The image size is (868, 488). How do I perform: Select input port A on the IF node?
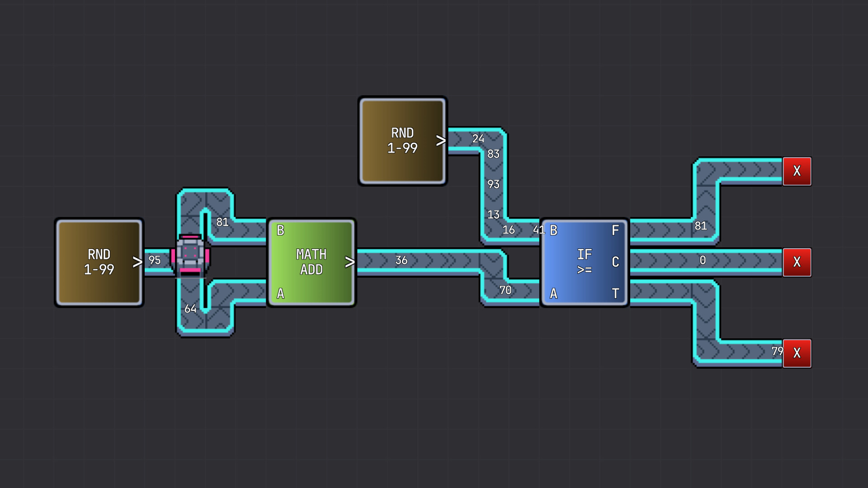pos(552,294)
